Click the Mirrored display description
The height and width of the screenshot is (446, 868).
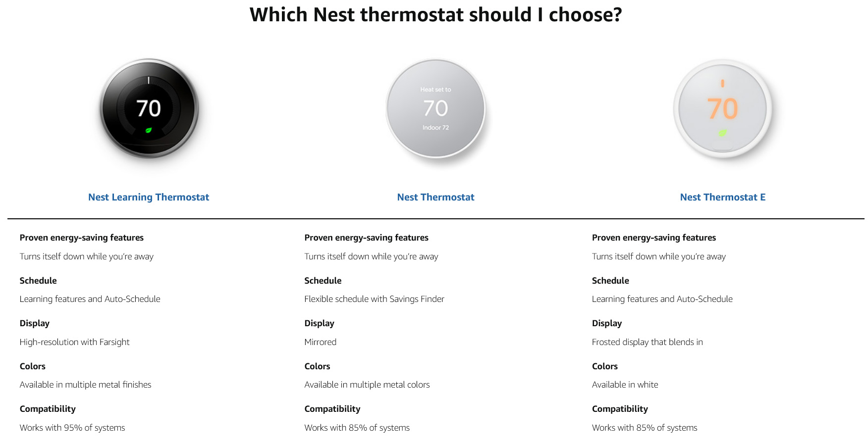click(320, 342)
